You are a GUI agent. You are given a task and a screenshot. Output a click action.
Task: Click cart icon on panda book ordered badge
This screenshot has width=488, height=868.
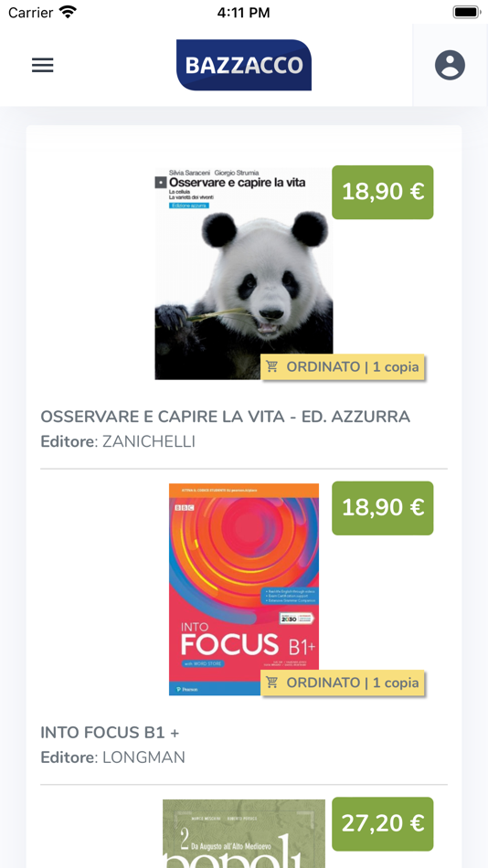[x=271, y=366]
